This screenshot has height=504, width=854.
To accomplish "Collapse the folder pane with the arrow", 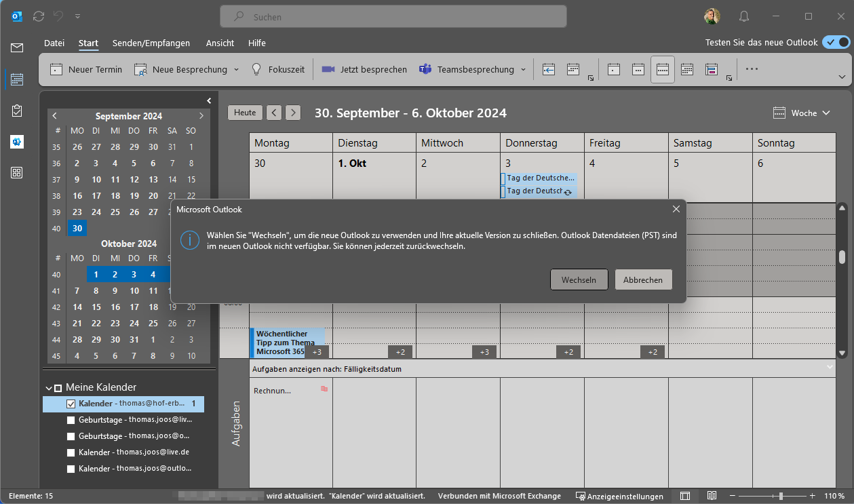I will (x=209, y=100).
